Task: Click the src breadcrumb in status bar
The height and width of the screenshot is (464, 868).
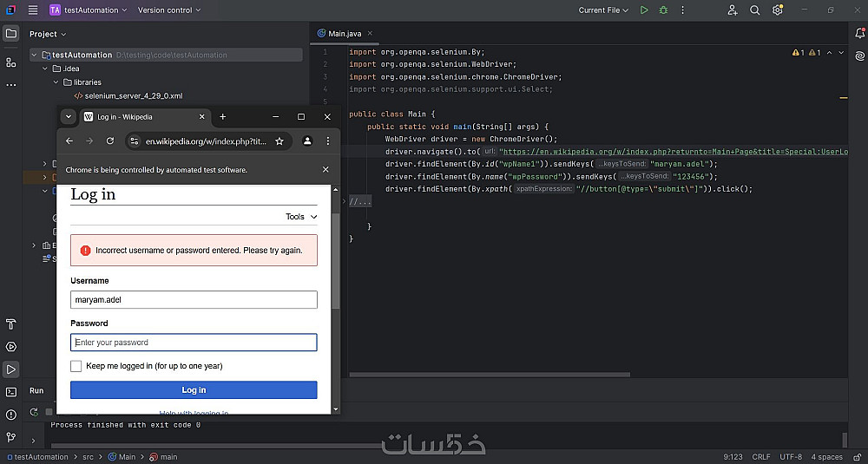Action: click(88, 457)
